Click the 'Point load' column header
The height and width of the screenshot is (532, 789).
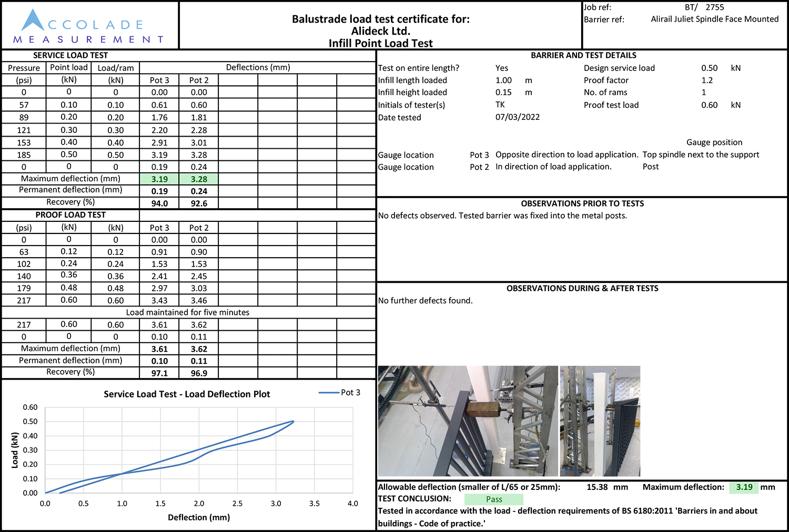tap(69, 67)
